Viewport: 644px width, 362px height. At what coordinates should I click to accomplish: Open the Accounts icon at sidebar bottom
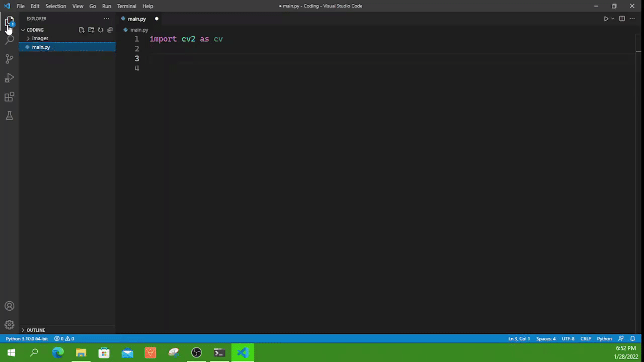click(x=9, y=306)
